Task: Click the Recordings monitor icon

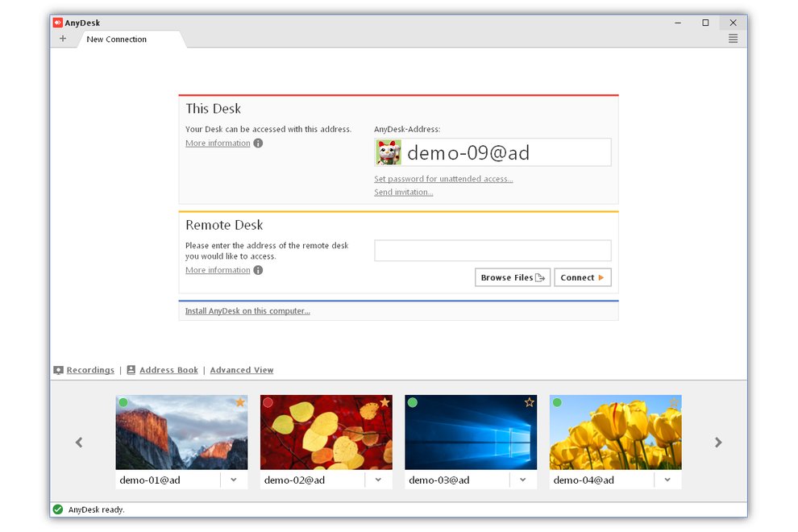Action: (x=59, y=370)
